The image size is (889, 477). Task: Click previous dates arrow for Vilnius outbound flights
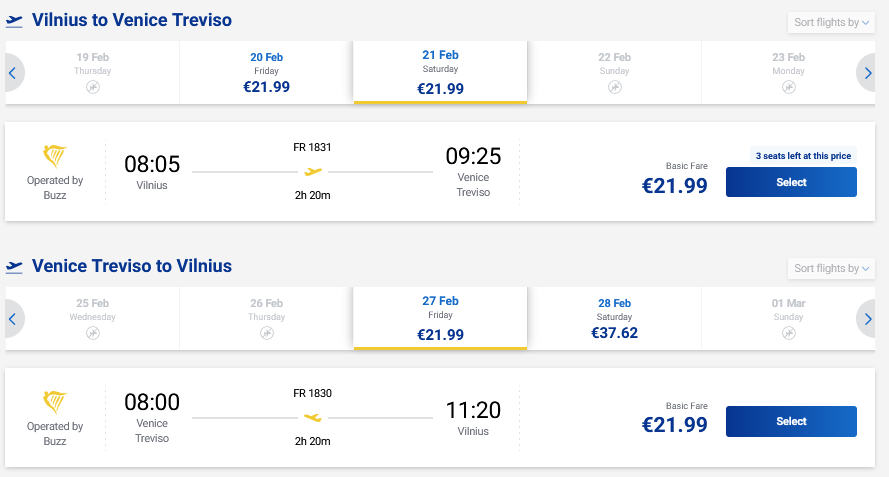click(13, 73)
